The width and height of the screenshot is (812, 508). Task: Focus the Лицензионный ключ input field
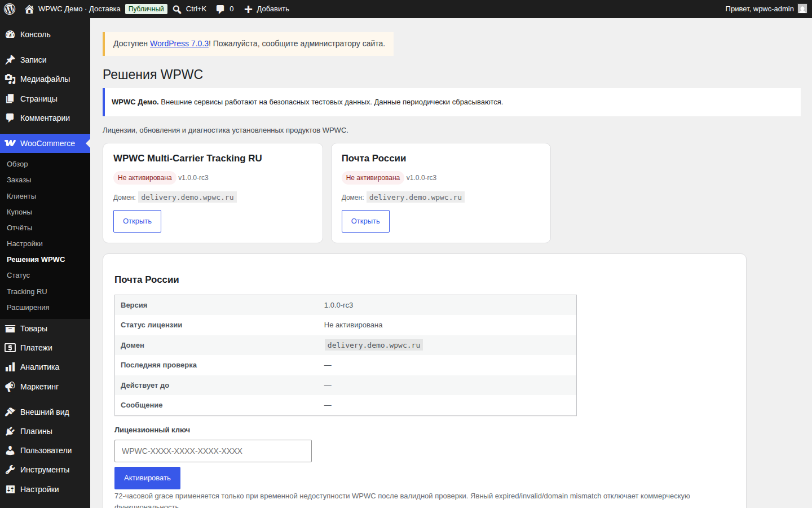213,451
